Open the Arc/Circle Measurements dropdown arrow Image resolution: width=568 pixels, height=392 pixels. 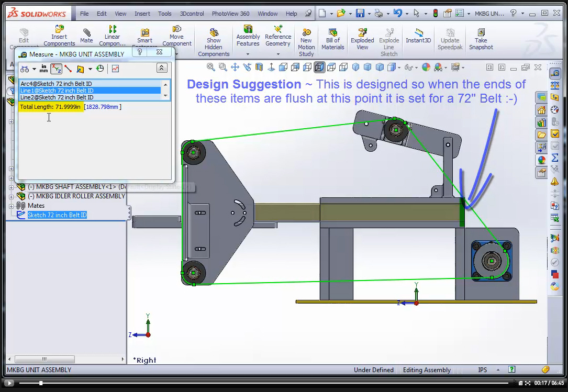tap(34, 69)
